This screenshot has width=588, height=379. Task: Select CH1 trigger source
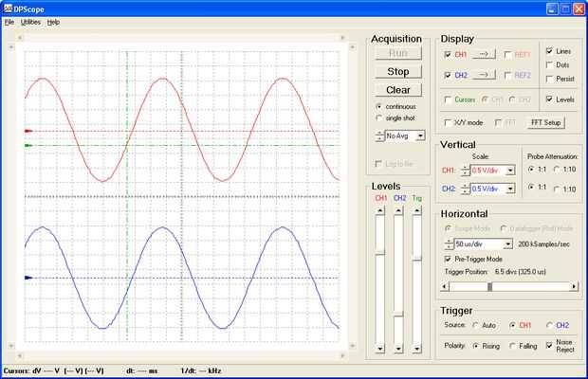pyautogui.click(x=513, y=325)
